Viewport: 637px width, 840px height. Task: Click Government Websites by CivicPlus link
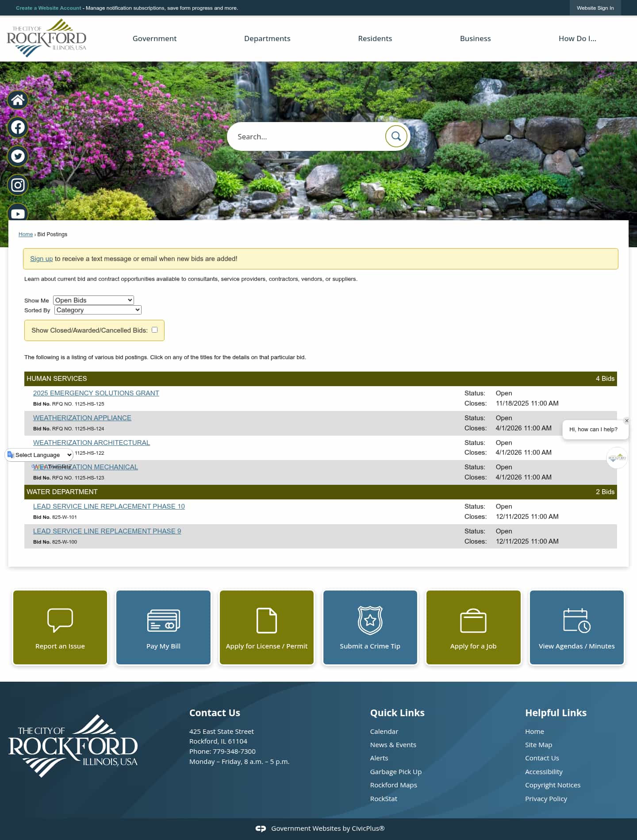point(328,828)
